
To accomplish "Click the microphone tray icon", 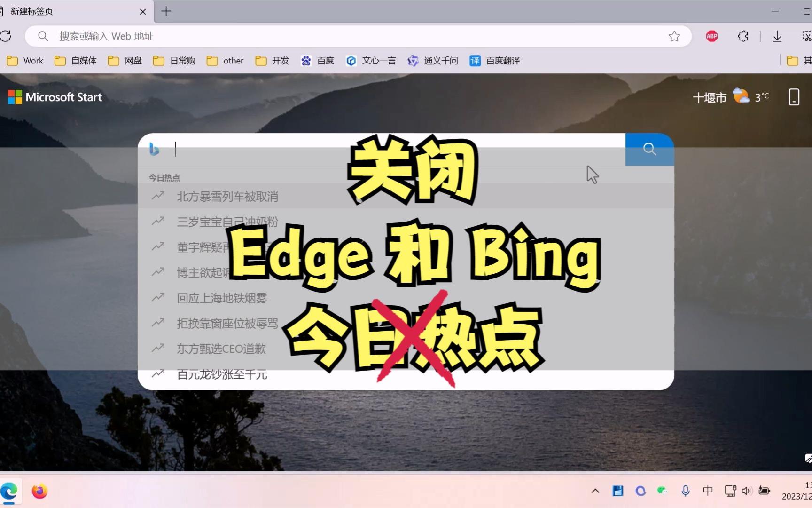I will (686, 491).
